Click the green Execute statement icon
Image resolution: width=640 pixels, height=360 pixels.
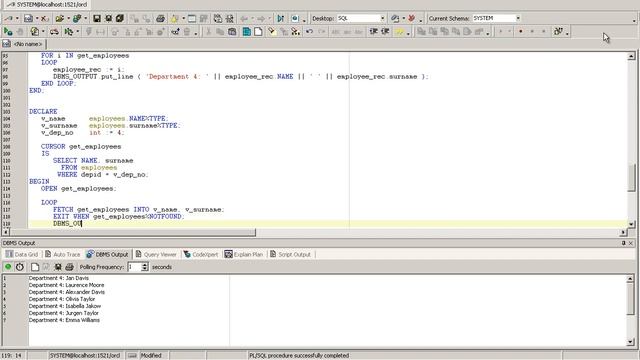(x=8, y=31)
